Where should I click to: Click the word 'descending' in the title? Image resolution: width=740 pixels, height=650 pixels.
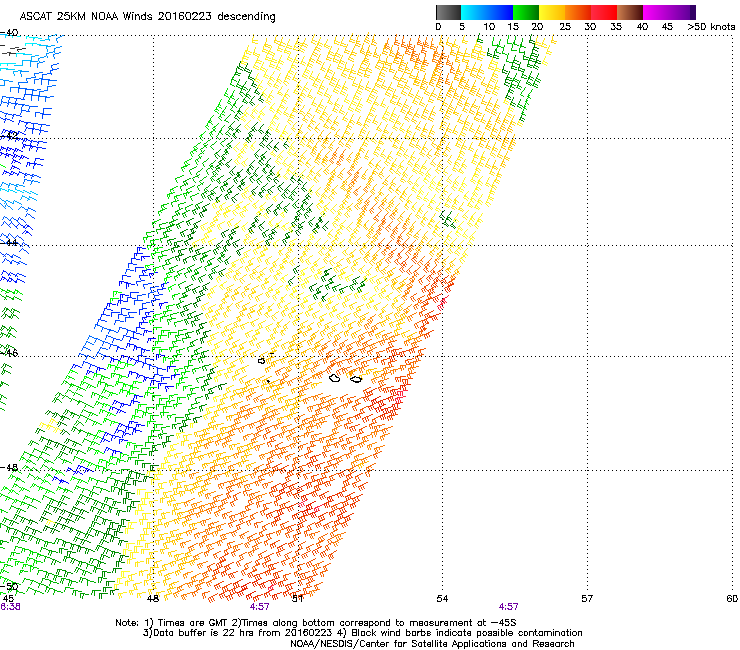click(x=246, y=17)
